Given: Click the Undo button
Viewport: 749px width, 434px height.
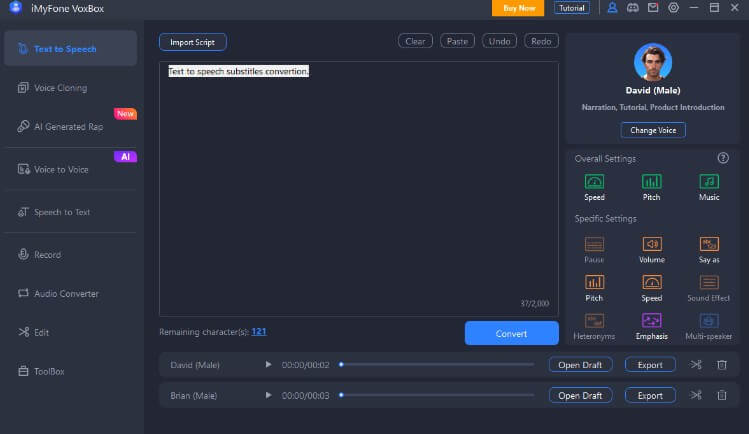Looking at the screenshot, I should (x=499, y=41).
